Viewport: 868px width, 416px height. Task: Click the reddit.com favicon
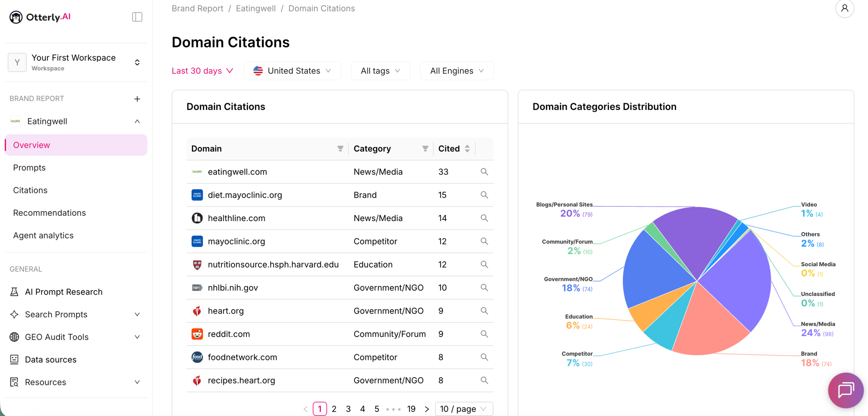pos(197,334)
